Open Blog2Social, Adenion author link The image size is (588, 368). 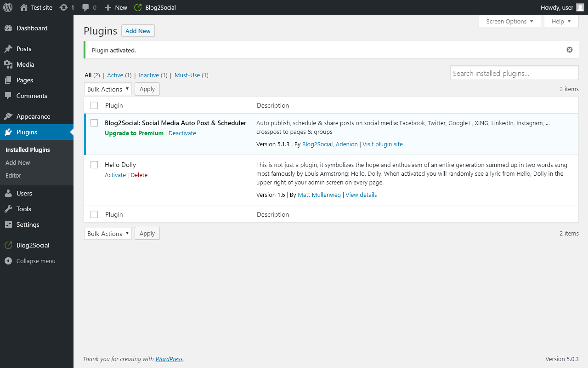(x=330, y=144)
